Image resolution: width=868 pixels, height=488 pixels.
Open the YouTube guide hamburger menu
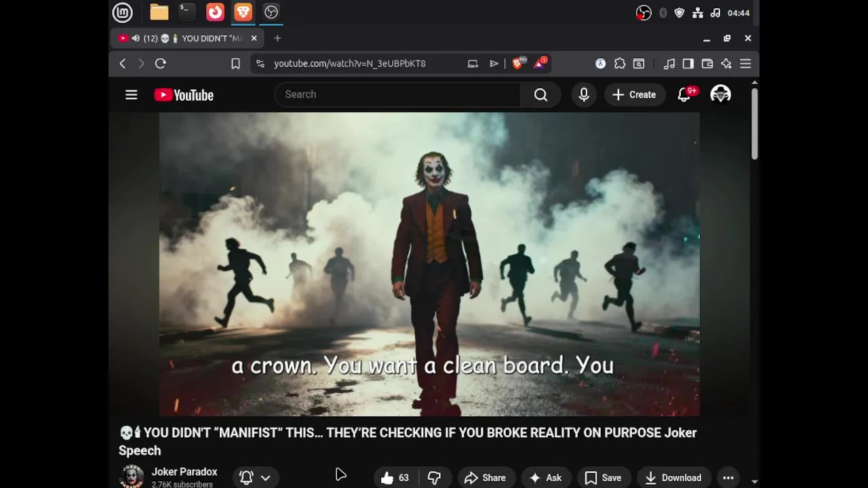click(x=132, y=95)
